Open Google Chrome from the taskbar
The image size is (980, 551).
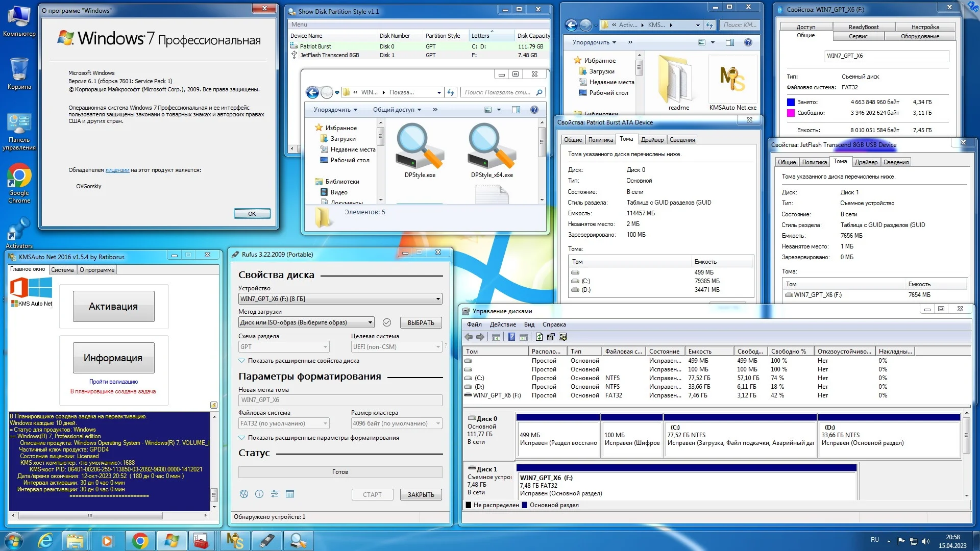point(140,541)
